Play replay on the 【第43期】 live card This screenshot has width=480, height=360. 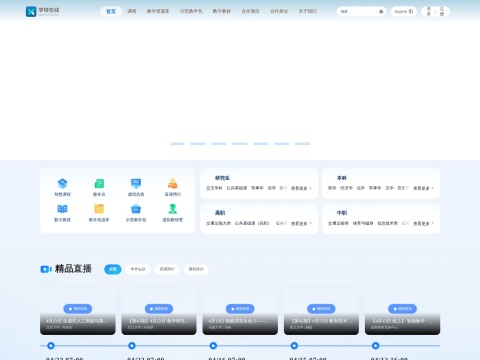pos(159,309)
